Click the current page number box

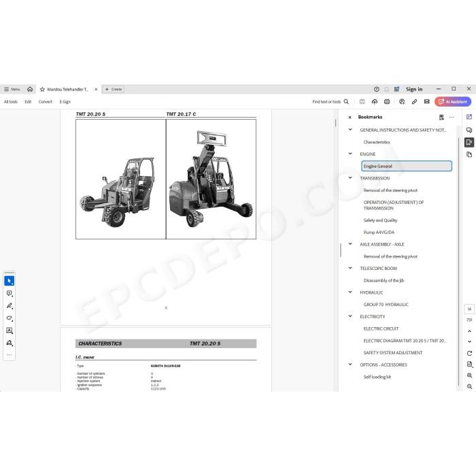[469, 309]
